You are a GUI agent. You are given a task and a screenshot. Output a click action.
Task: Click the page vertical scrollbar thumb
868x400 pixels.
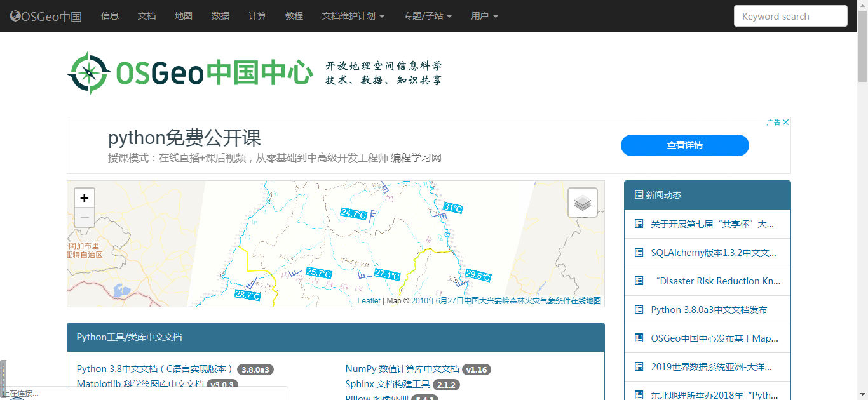coord(862,46)
